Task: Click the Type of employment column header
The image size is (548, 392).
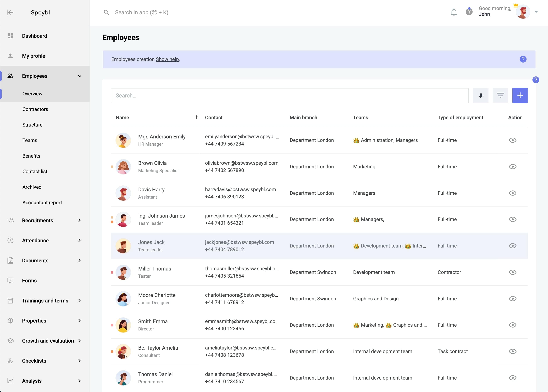Action: [460, 118]
